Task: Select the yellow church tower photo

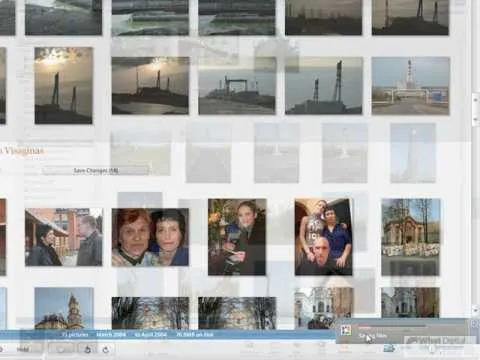Action: click(x=64, y=308)
